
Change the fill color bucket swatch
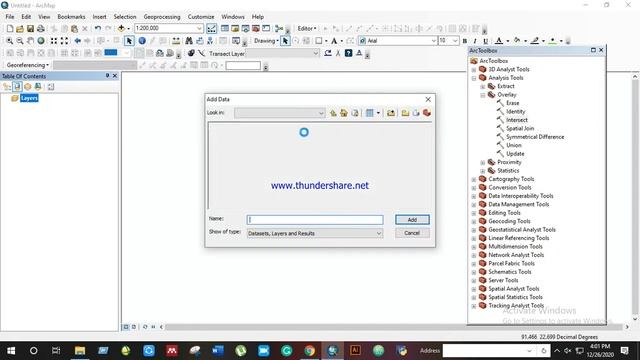coord(517,41)
